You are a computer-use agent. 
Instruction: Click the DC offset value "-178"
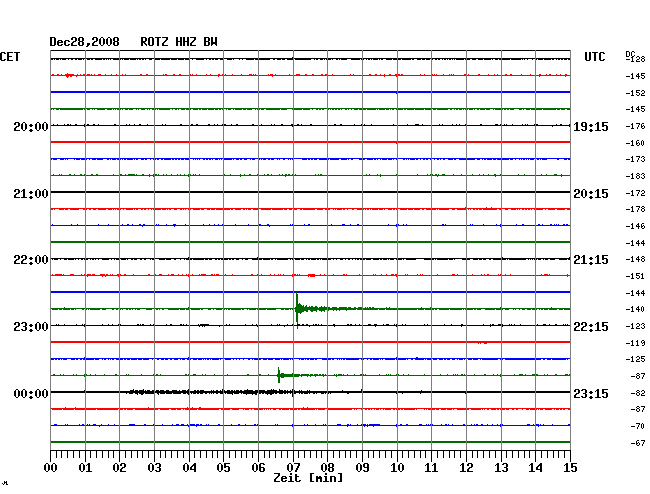635,209
